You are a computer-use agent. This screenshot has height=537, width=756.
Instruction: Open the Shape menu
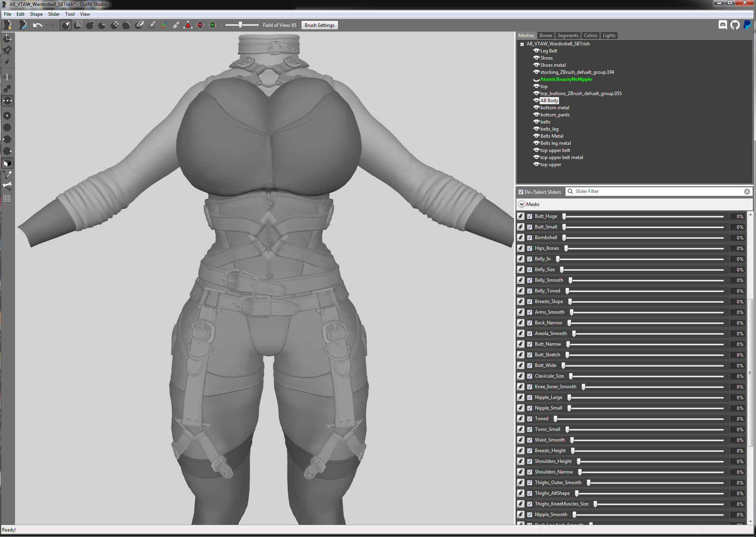point(36,14)
